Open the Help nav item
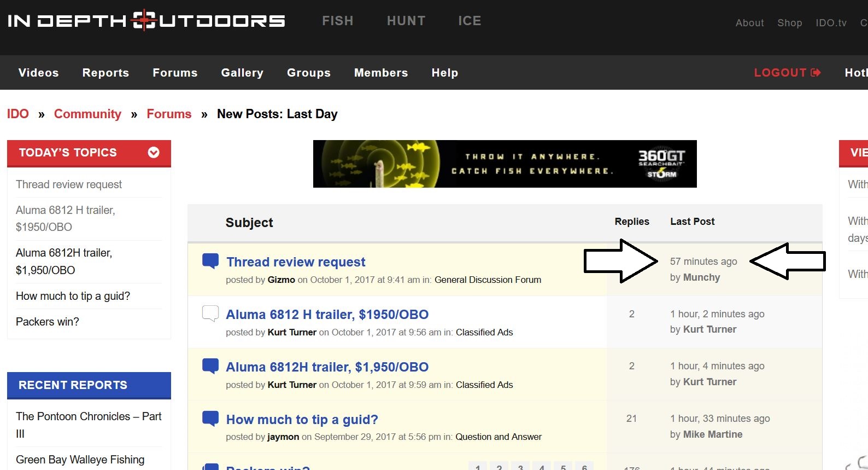The height and width of the screenshot is (470, 868). (445, 73)
